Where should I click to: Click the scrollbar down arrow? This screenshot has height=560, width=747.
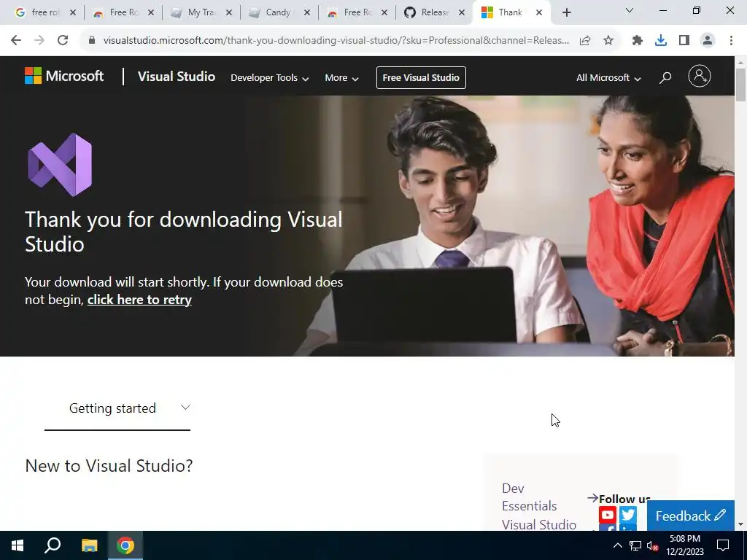[x=740, y=524]
